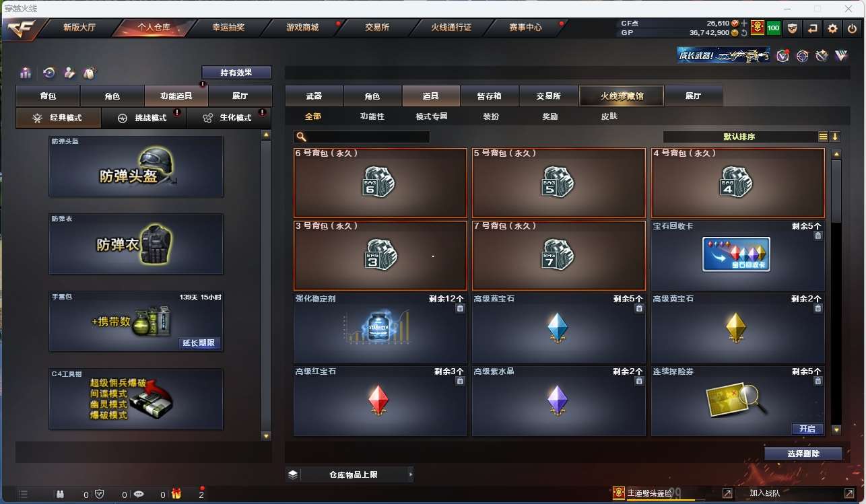Click the bar-chart ranking icon above 背包 tab
The height and width of the screenshot is (504, 866).
click(x=26, y=73)
